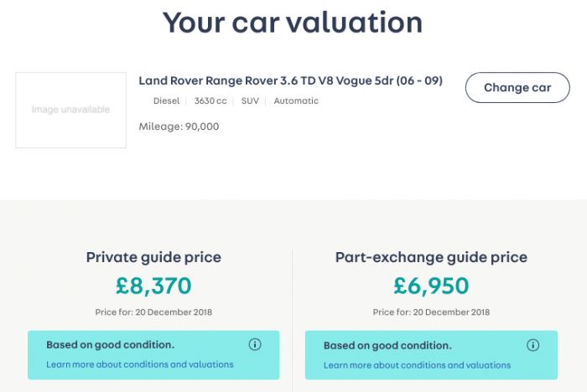Click the Private guide price heading
The width and height of the screenshot is (587, 392).
153,257
